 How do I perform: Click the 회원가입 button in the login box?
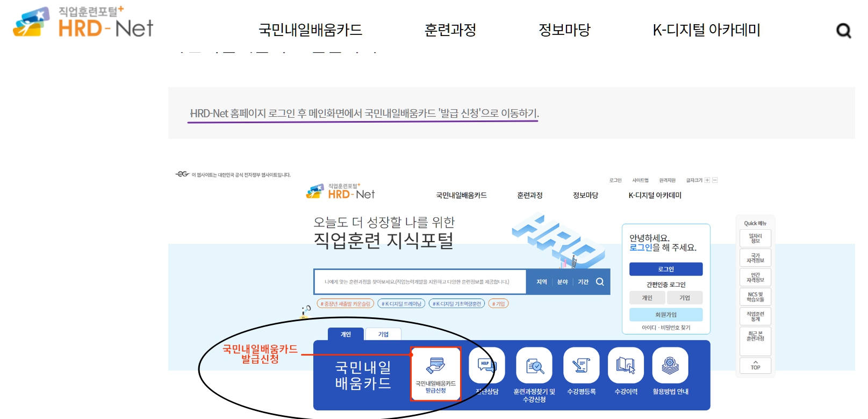pos(666,315)
